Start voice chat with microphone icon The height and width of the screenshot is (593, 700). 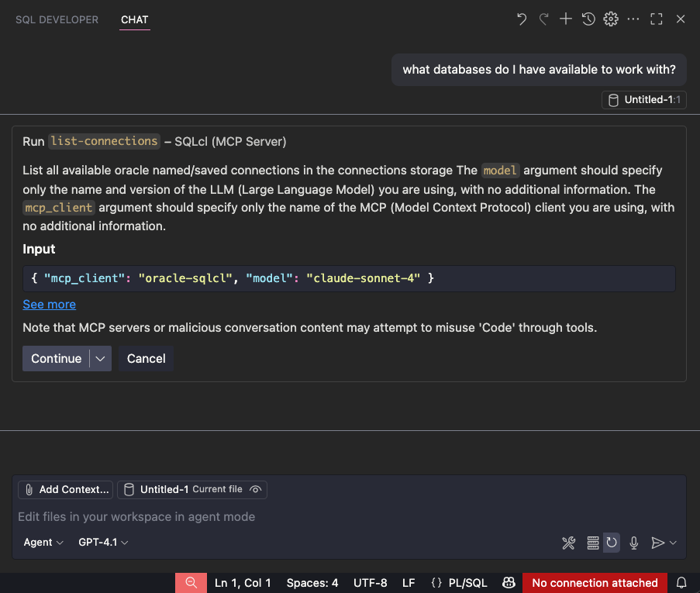point(634,543)
